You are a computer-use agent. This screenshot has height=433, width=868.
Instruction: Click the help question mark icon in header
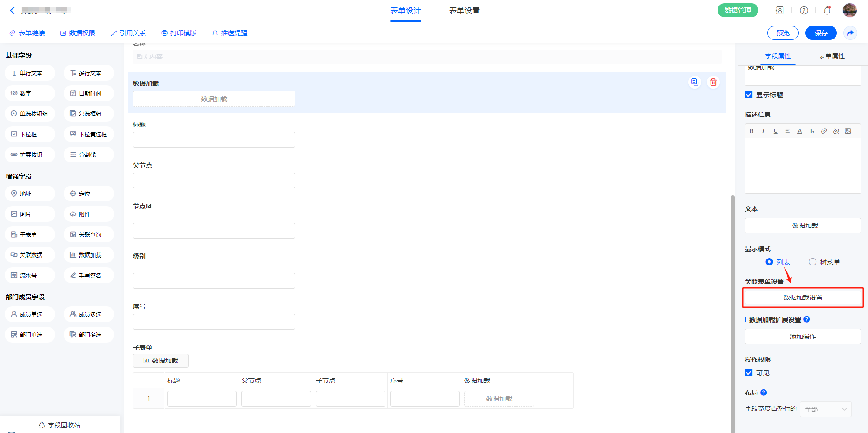click(804, 11)
